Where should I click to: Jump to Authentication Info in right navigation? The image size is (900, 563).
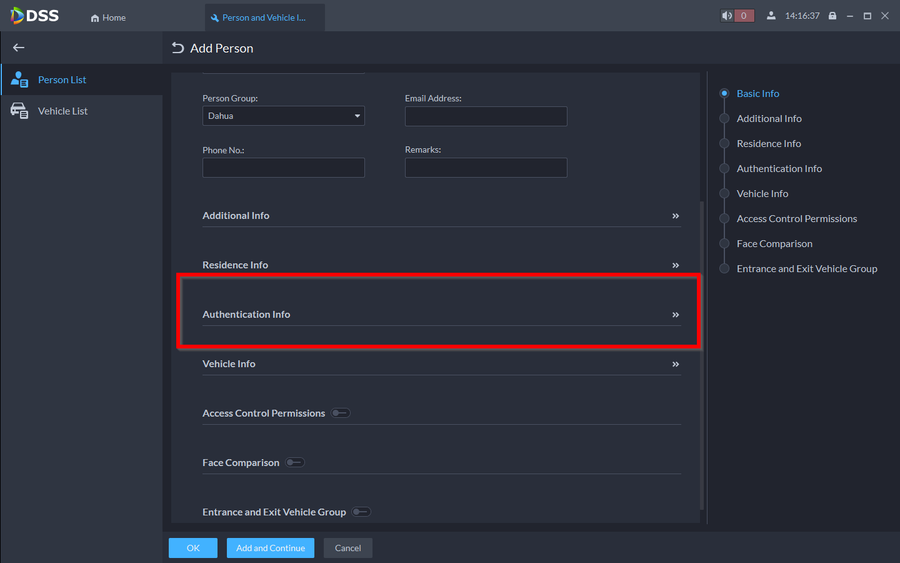tap(779, 169)
